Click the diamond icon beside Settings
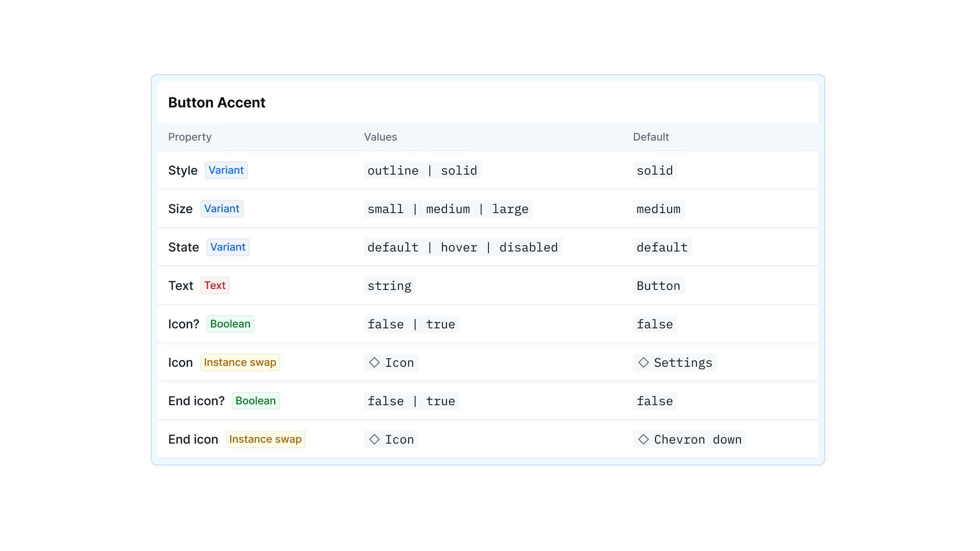 [x=643, y=362]
